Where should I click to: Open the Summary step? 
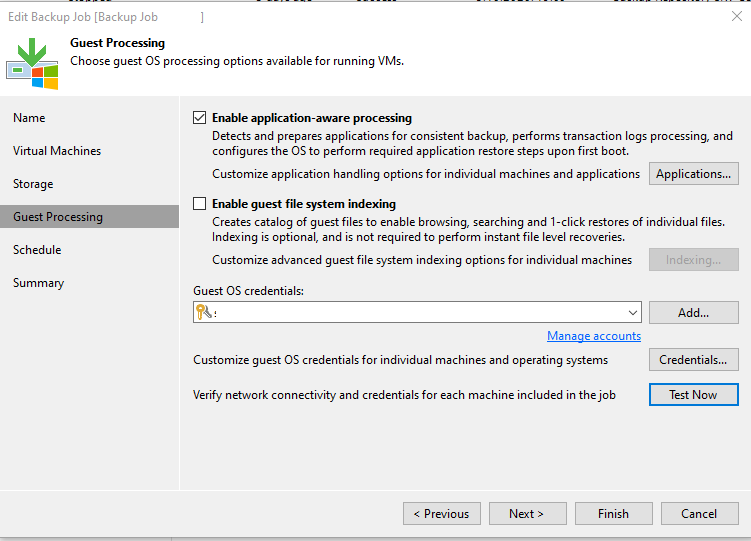[x=38, y=283]
